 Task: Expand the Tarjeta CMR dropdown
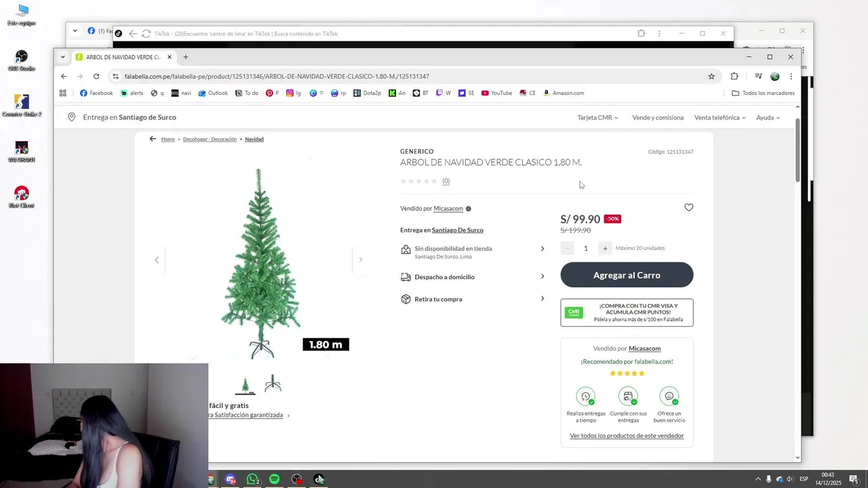pos(597,117)
